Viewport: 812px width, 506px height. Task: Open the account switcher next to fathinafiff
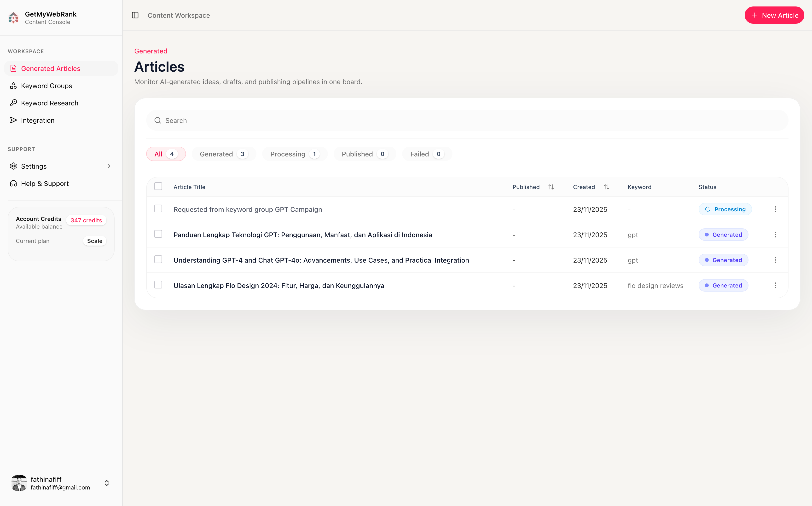[x=107, y=483]
